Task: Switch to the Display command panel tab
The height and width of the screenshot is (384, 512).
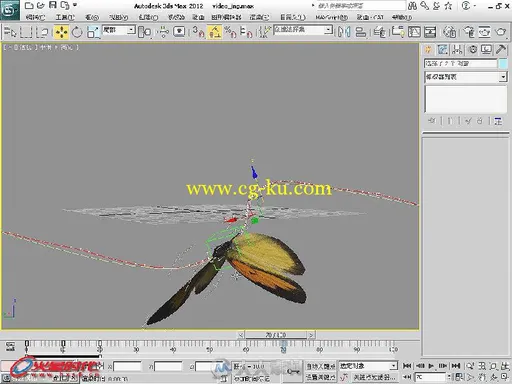Action: coord(486,50)
